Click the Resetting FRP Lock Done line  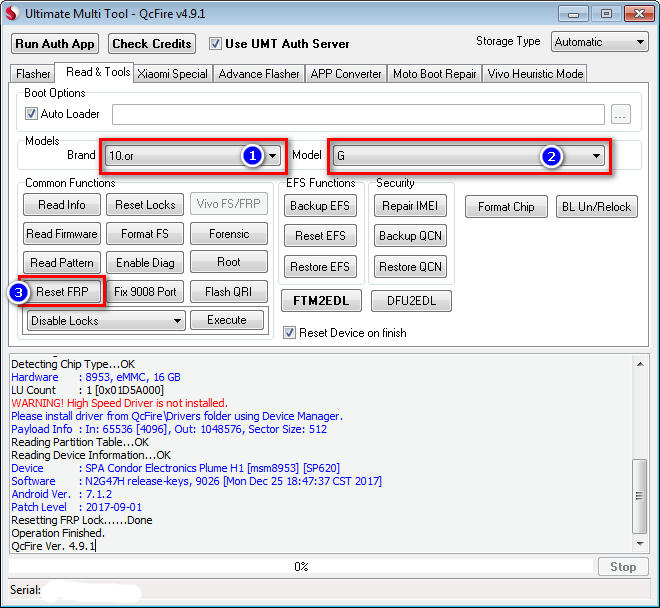point(82,520)
